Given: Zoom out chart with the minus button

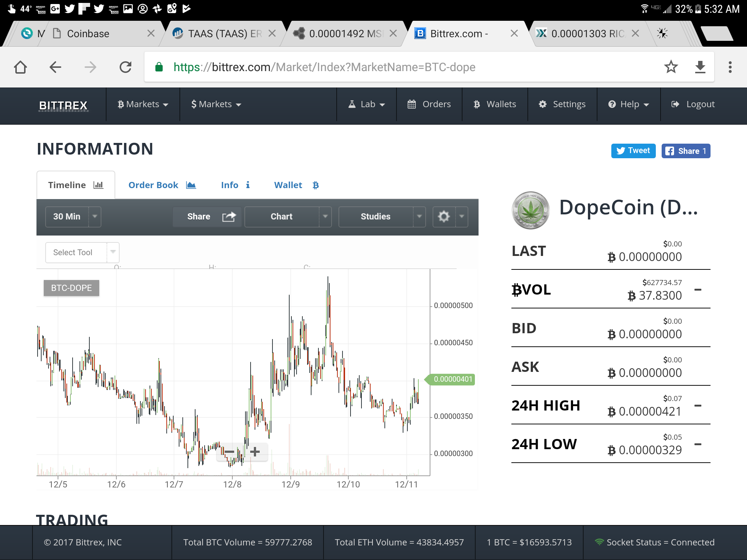Looking at the screenshot, I should (229, 452).
